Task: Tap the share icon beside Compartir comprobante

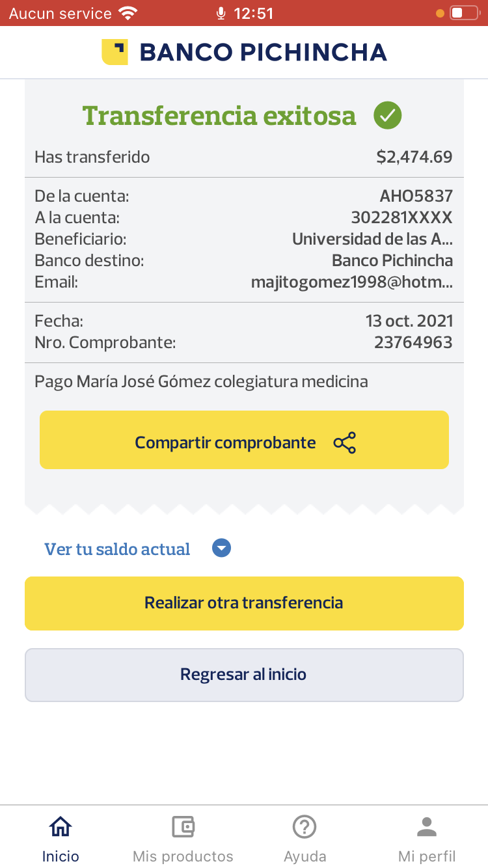Action: coord(344,442)
